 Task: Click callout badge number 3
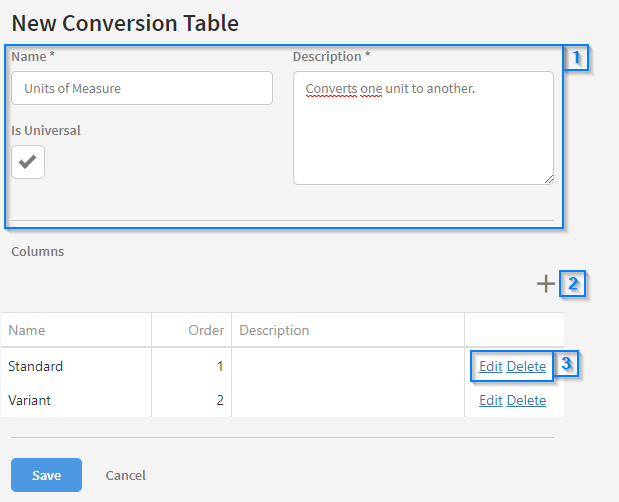[566, 364]
